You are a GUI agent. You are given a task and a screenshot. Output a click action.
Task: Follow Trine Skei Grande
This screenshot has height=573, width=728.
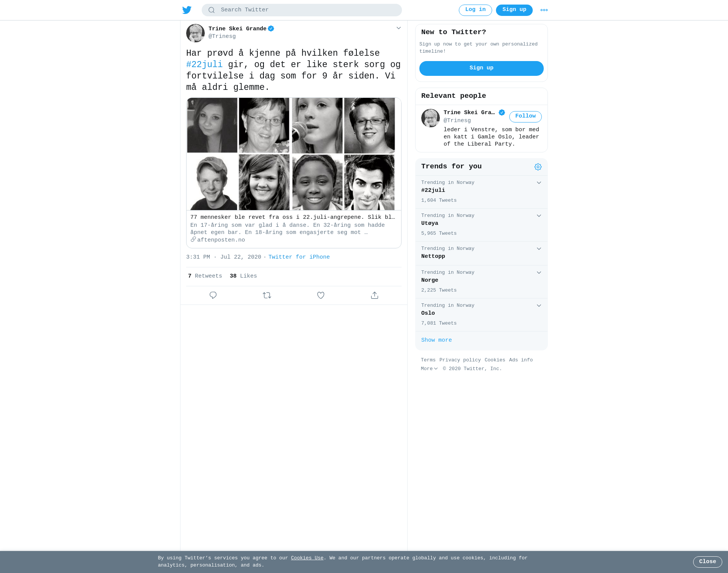point(526,116)
